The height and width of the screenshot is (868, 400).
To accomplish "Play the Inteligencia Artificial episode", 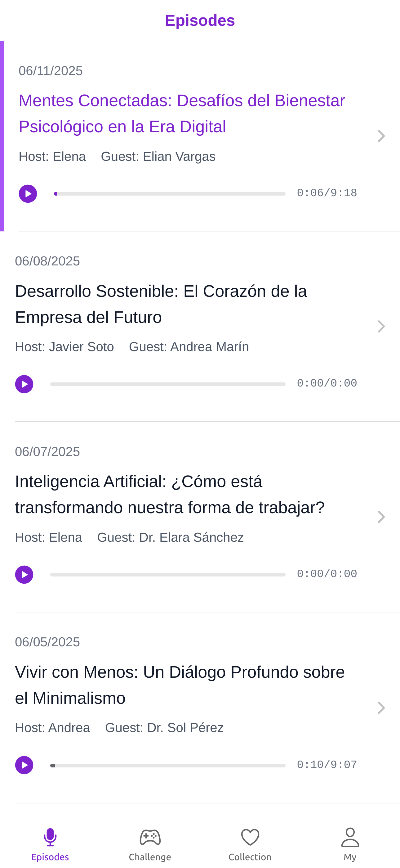I will tap(24, 575).
